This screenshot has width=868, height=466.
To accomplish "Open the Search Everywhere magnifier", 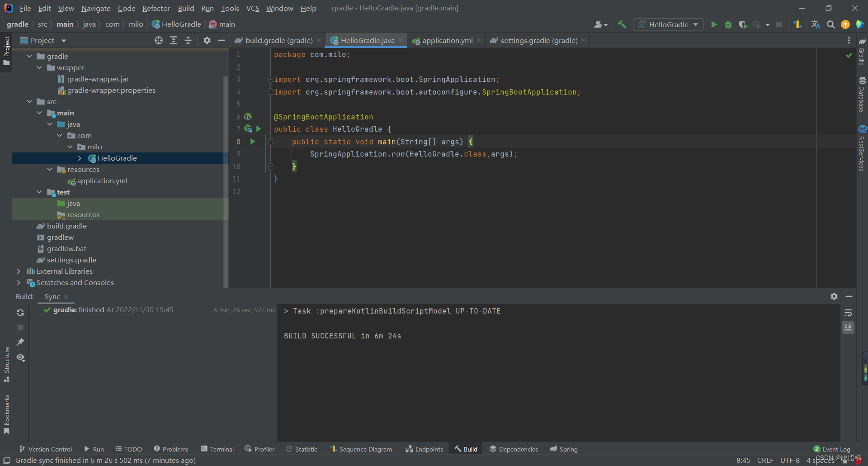I will [x=831, y=24].
